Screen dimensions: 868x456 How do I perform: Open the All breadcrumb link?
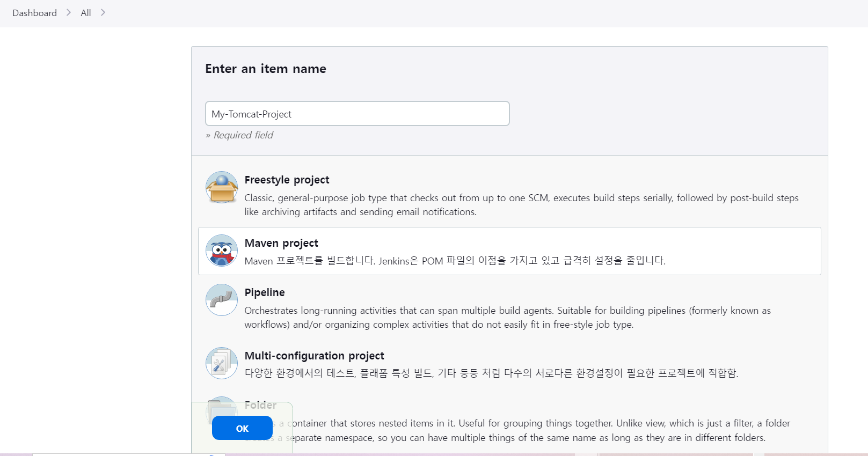86,13
